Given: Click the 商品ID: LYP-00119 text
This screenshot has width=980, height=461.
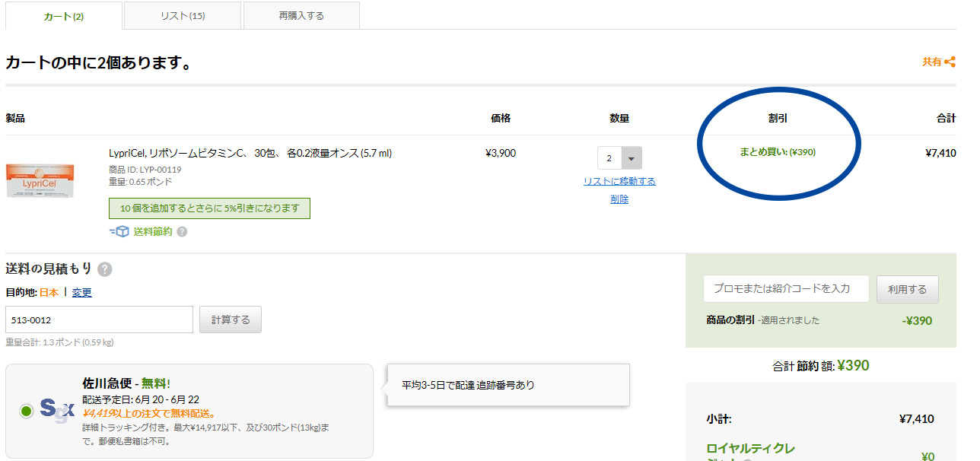Looking at the screenshot, I should [145, 170].
